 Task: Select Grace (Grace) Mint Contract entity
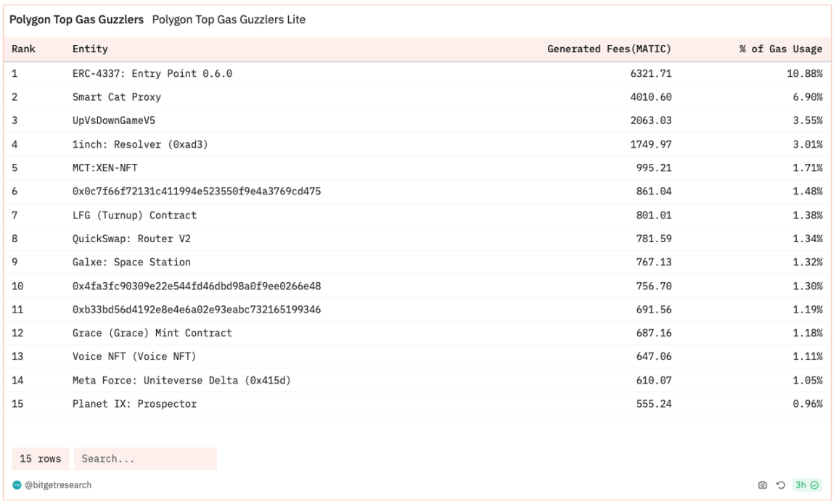pos(152,333)
